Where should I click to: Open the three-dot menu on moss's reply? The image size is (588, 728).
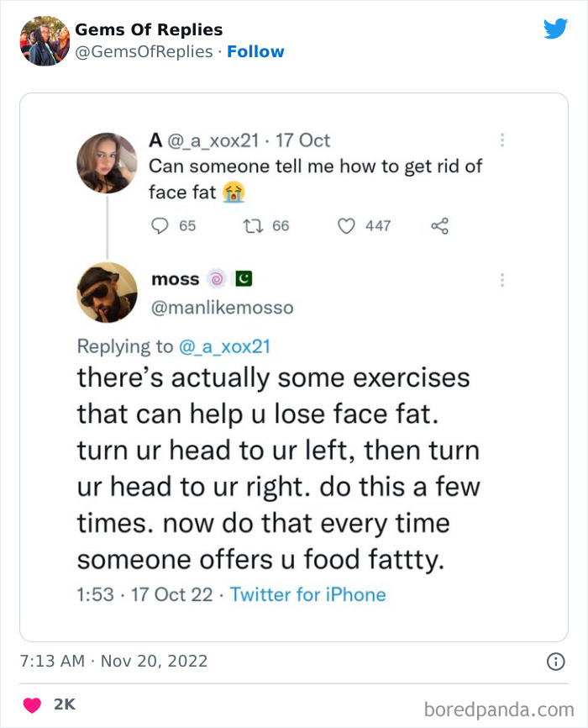pyautogui.click(x=501, y=278)
